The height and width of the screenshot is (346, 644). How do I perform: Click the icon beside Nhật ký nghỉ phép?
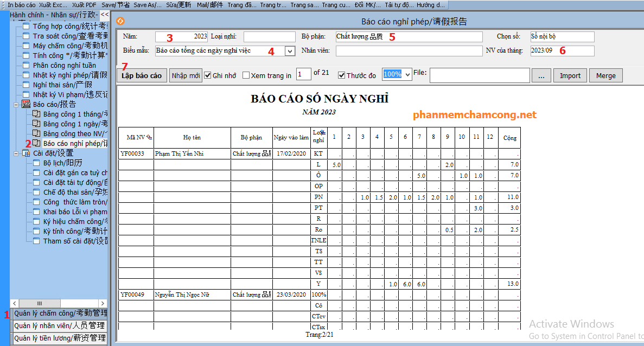click(26, 75)
